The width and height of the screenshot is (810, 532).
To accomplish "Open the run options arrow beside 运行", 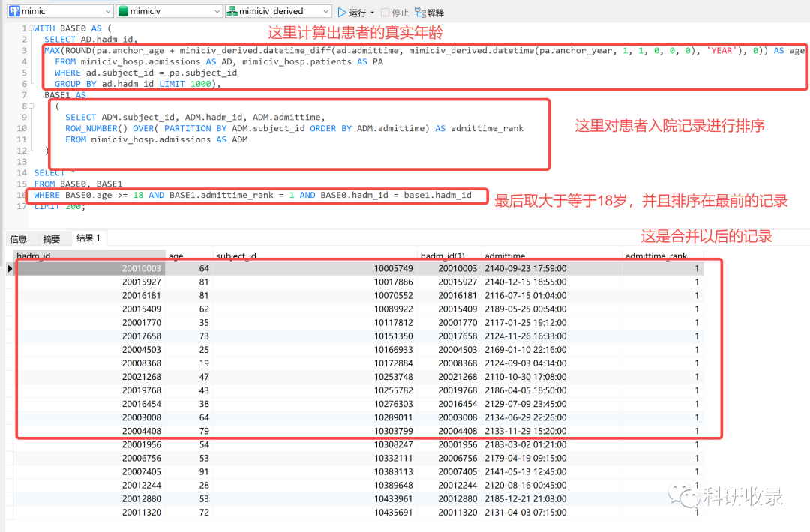I will click(373, 13).
